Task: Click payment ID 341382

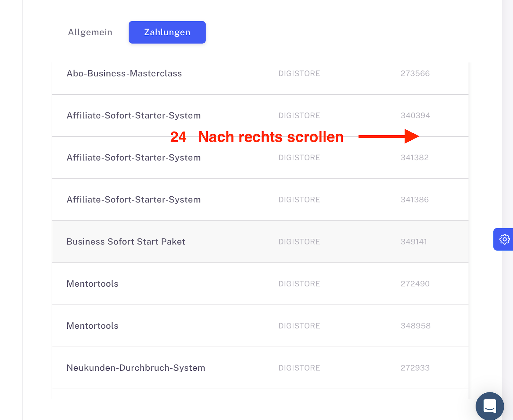Action: coord(415,158)
